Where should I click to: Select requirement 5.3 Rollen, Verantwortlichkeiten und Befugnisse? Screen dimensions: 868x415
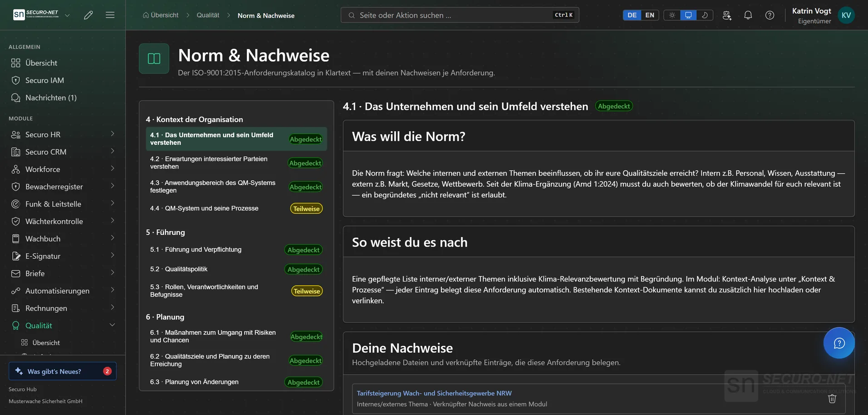click(x=236, y=291)
